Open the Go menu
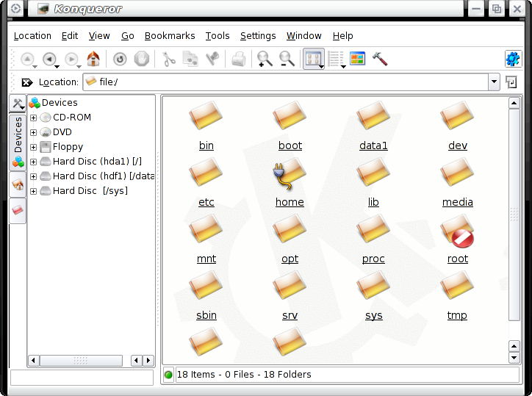Screen dimensions: 532x396 (128, 35)
